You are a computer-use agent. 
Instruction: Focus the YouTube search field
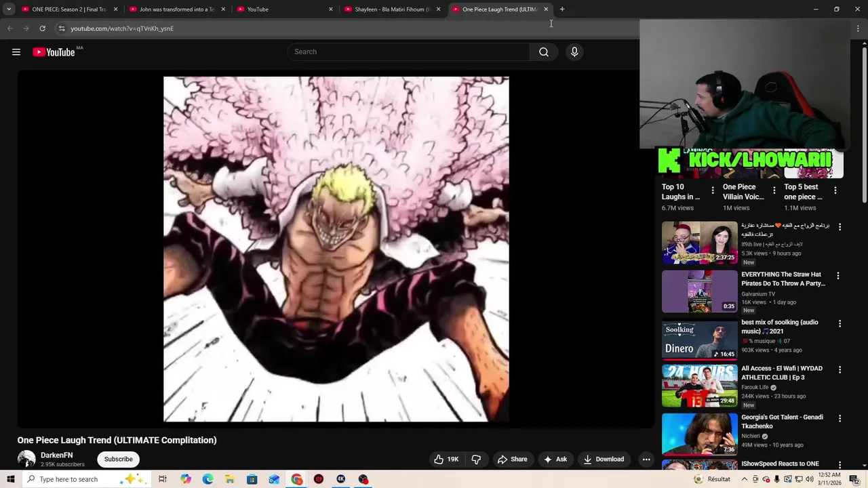409,52
